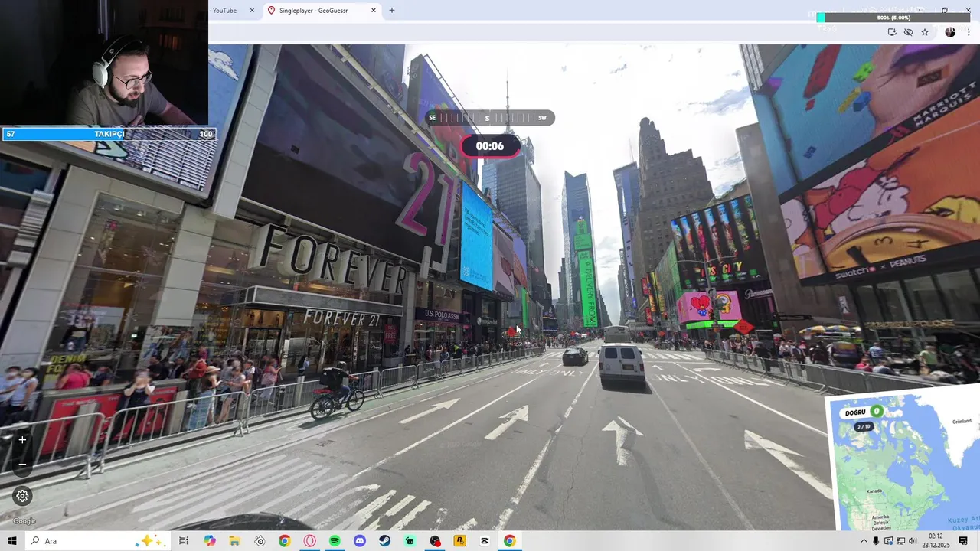Click the TAKİPÇİ follower goal bar

(x=109, y=134)
